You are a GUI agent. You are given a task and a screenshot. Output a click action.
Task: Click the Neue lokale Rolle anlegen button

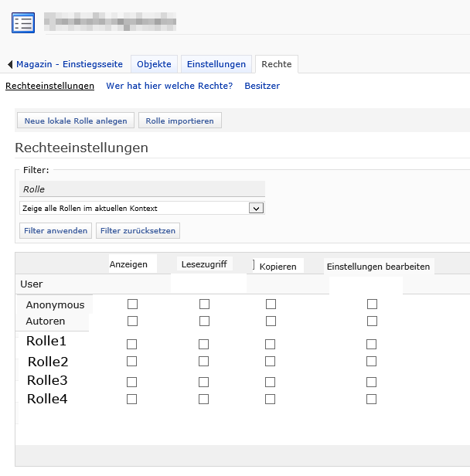coord(75,121)
